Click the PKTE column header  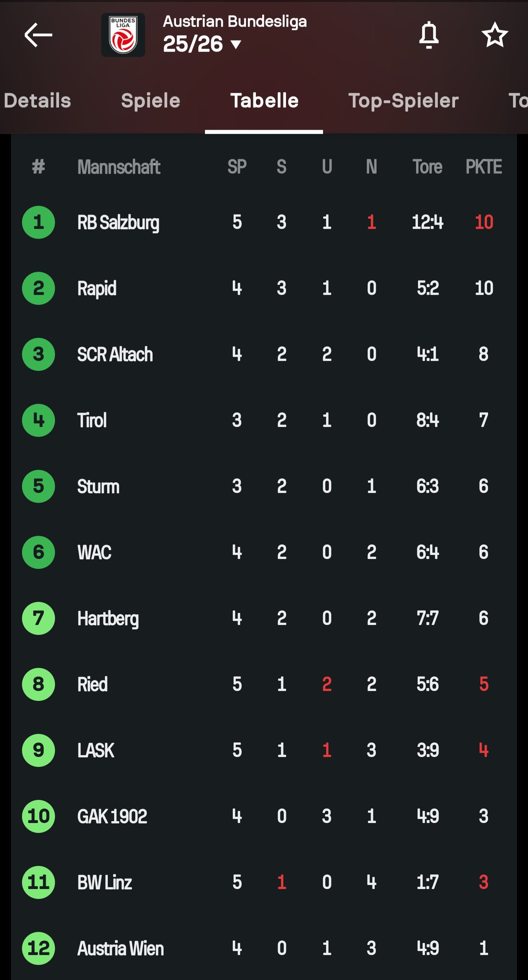(x=484, y=167)
